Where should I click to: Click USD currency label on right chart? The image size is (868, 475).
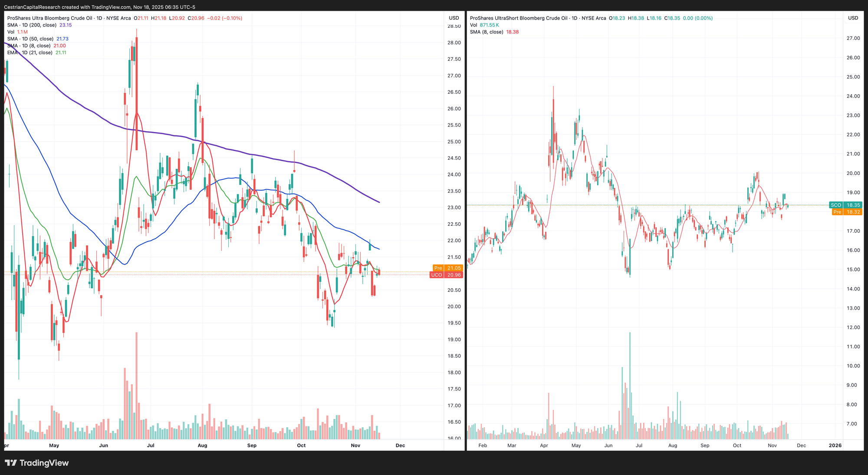tap(853, 18)
